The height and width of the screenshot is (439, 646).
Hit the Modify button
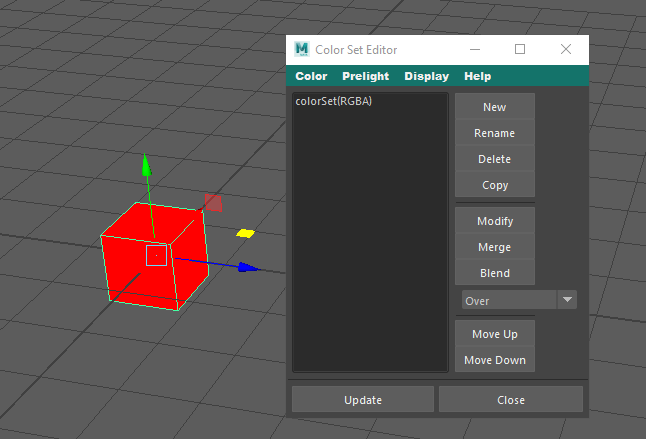(x=494, y=221)
